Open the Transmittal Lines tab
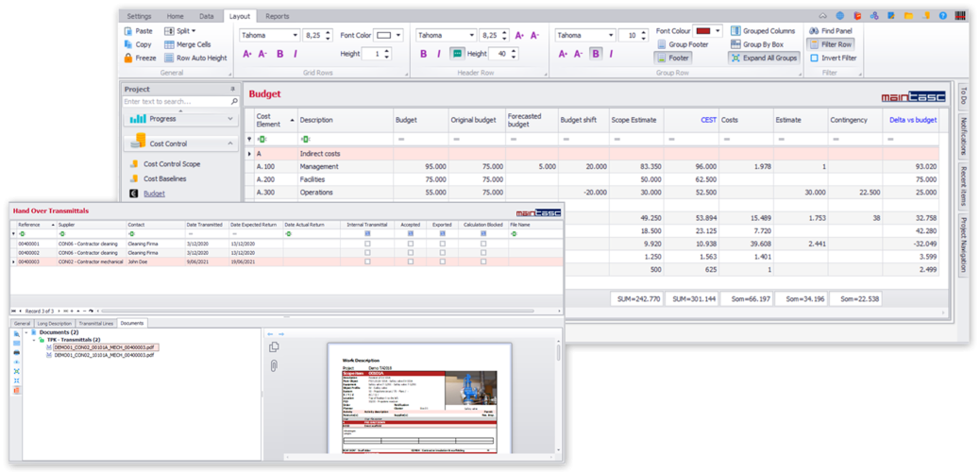980x472 pixels. tap(96, 323)
